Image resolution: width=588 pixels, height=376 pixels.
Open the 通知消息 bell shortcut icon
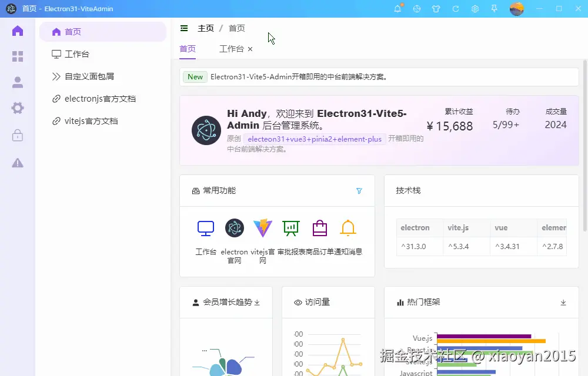(348, 228)
